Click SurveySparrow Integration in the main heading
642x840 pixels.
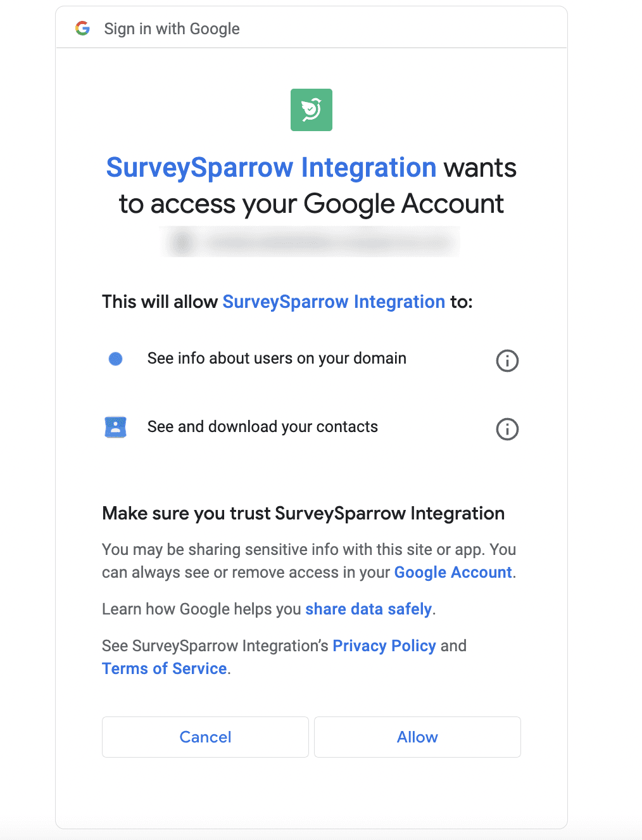coord(271,167)
